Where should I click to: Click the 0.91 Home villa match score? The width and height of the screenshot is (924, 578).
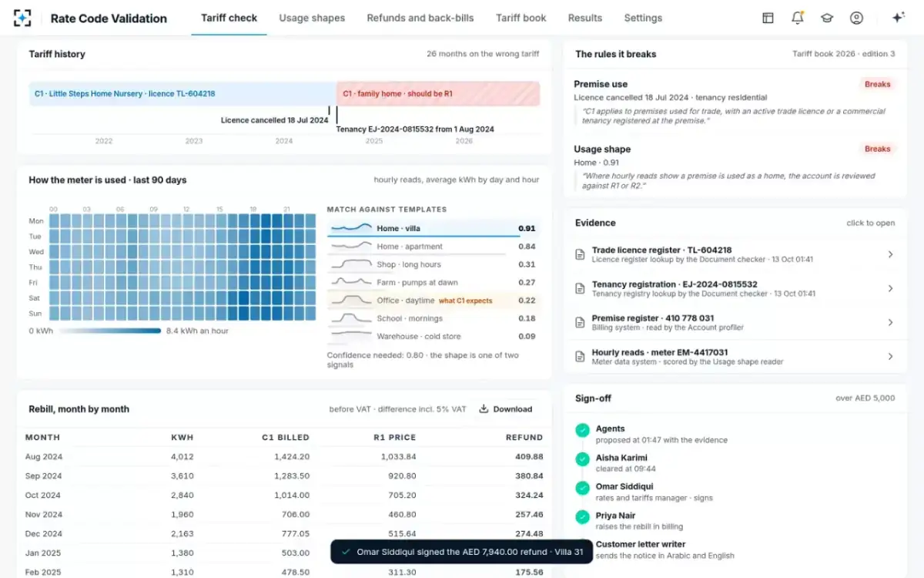pyautogui.click(x=527, y=228)
